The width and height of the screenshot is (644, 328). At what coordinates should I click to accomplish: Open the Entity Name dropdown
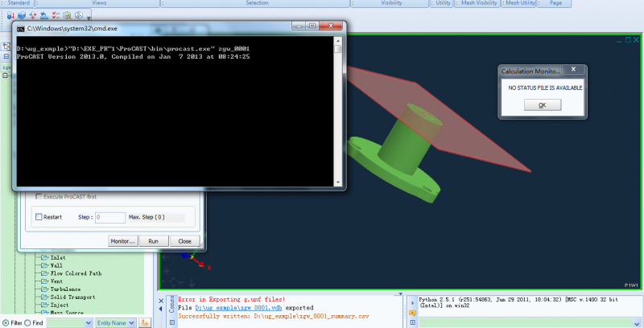tap(131, 323)
